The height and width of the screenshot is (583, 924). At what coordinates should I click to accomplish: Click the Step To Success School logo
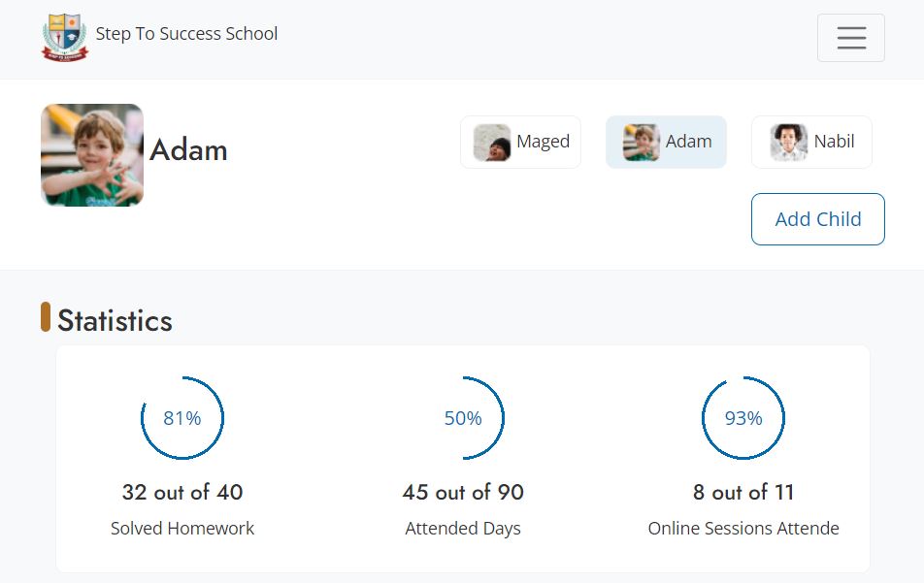tap(64, 37)
